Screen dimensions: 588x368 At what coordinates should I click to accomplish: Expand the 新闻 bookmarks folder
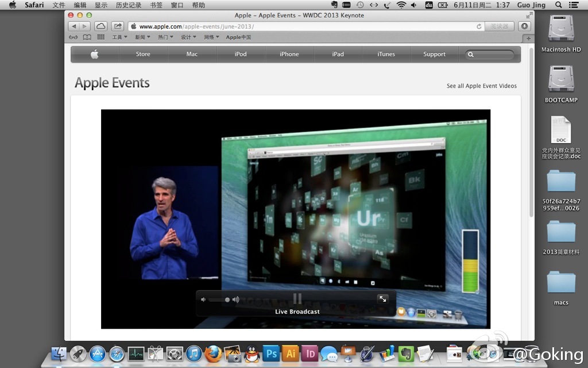tap(142, 37)
